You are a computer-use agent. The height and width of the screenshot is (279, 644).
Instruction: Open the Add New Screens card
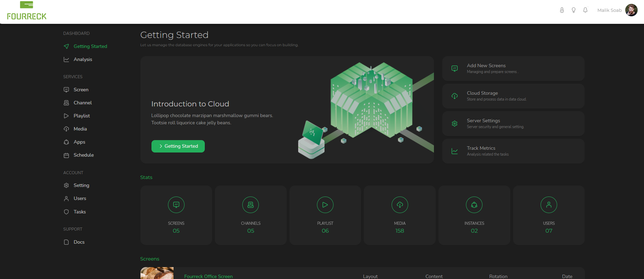click(x=513, y=68)
